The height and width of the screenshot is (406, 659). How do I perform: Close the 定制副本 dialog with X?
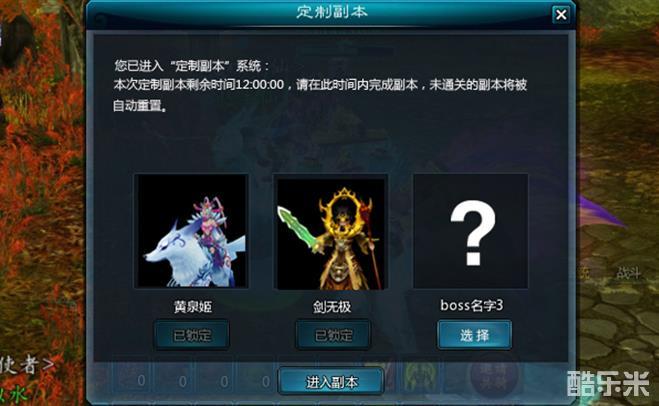pyautogui.click(x=561, y=15)
